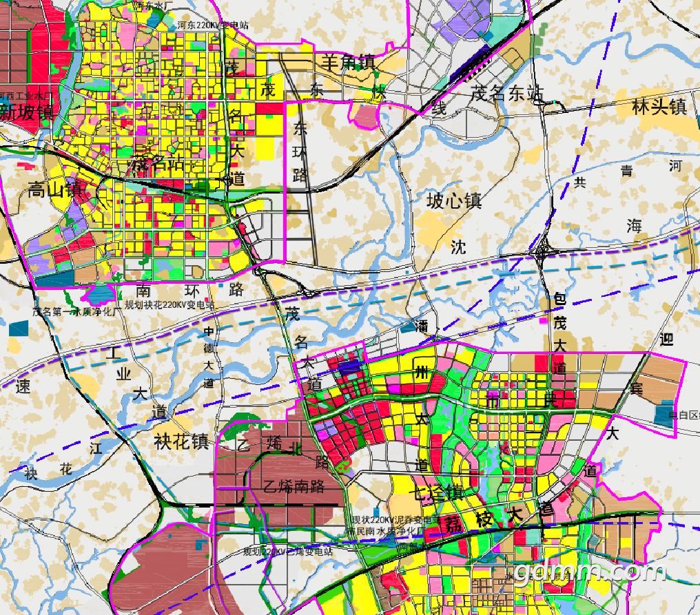Select the 规划220KV乙烯变电站 label
The height and width of the screenshot is (615, 700).
(x=288, y=552)
